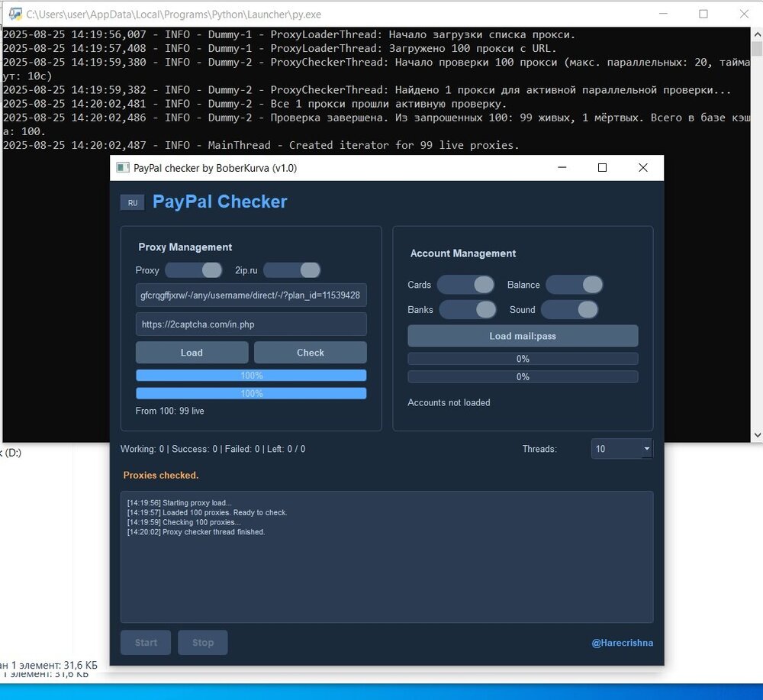Disable the 2ip.ru switch
The width and height of the screenshot is (763, 700).
coord(292,270)
